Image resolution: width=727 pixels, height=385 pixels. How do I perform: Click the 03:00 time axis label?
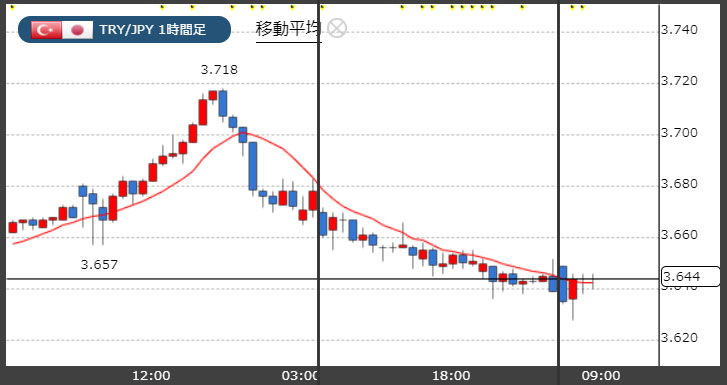pyautogui.click(x=300, y=375)
